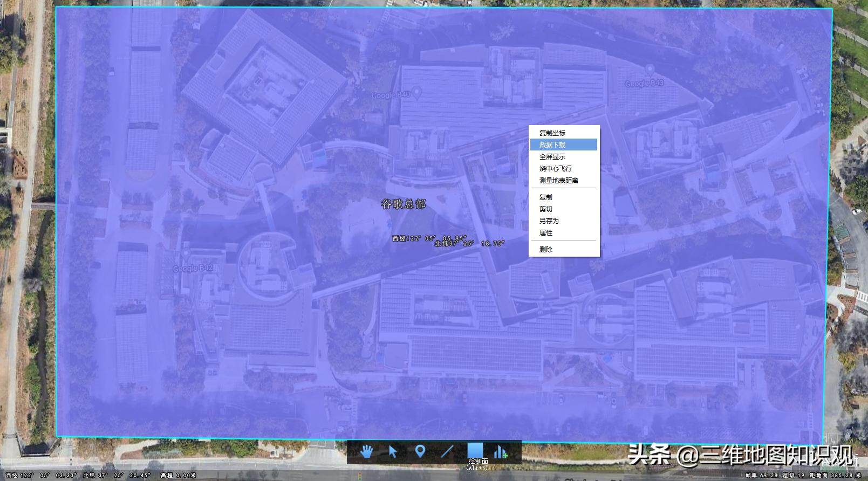This screenshot has height=481, width=868.
Task: Click the Google B43 map pin
Action: click(x=650, y=70)
